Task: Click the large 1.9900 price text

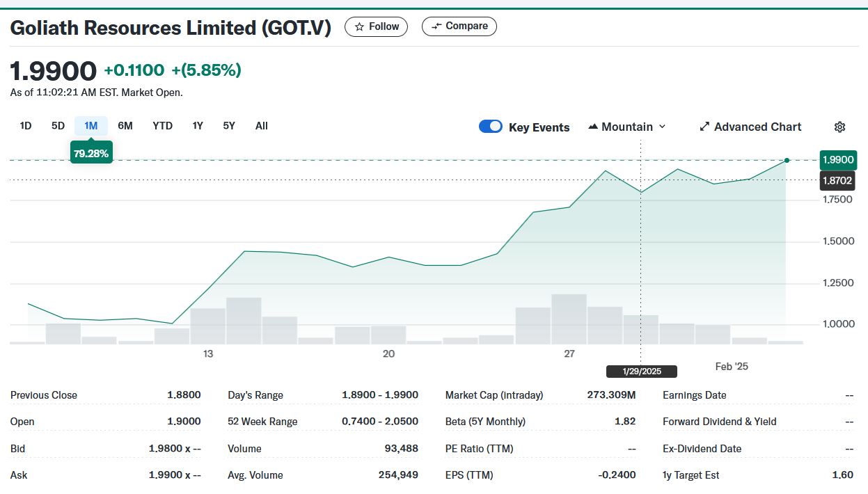Action: point(53,71)
